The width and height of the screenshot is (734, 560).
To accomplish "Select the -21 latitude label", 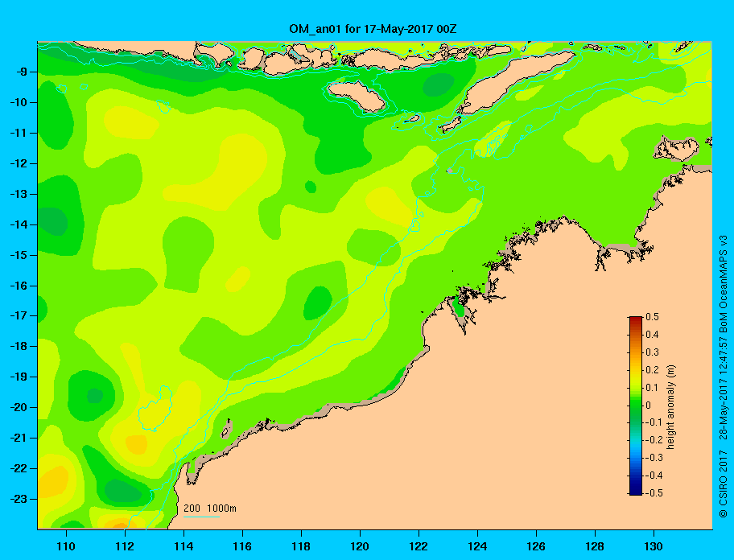I will click(x=18, y=439).
